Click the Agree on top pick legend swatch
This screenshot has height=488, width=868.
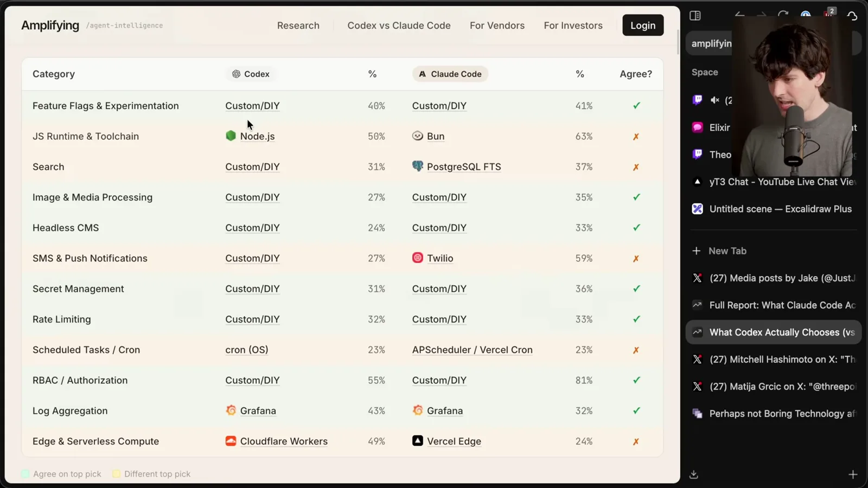[x=25, y=474]
